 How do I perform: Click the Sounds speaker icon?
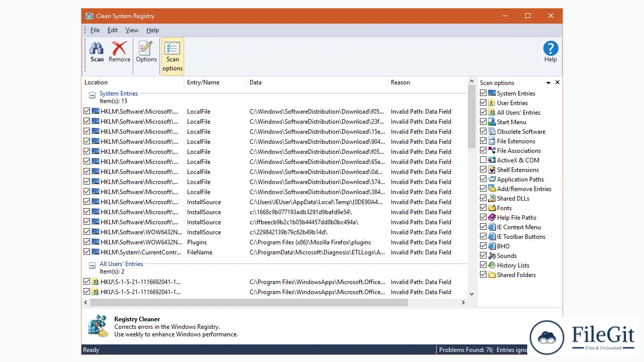(x=492, y=255)
